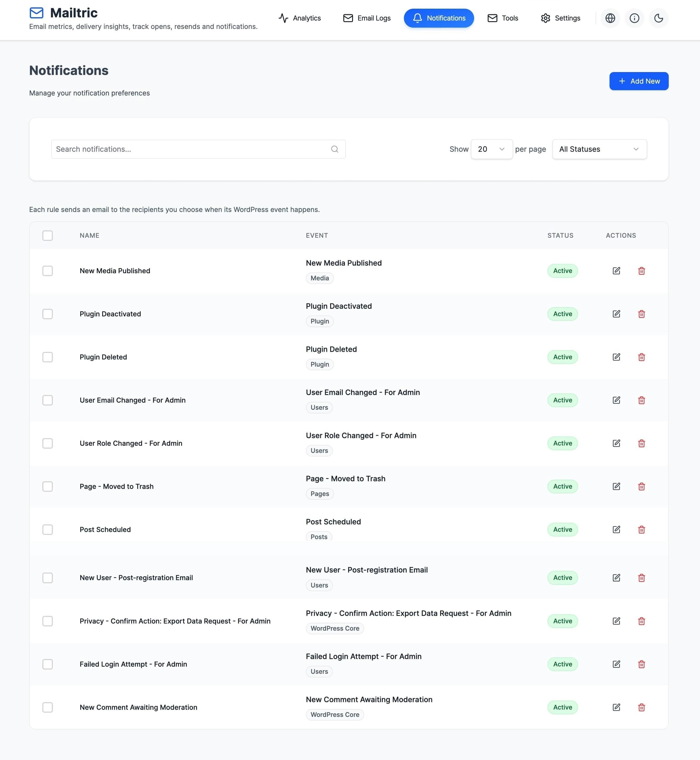The width and height of the screenshot is (700, 760).
Task: Delete the New Media Published notification
Action: pyautogui.click(x=641, y=271)
